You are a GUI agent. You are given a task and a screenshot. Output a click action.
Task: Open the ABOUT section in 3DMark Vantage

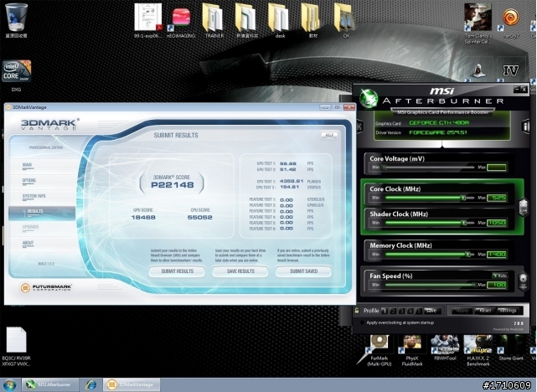(28, 243)
